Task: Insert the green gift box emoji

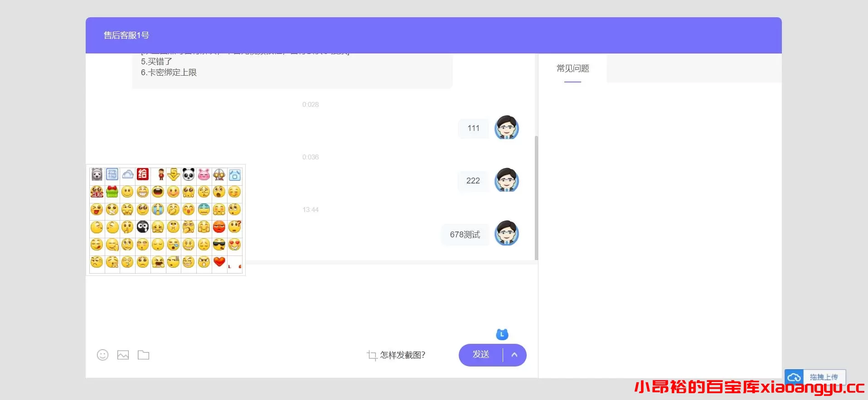Action: 112,192
